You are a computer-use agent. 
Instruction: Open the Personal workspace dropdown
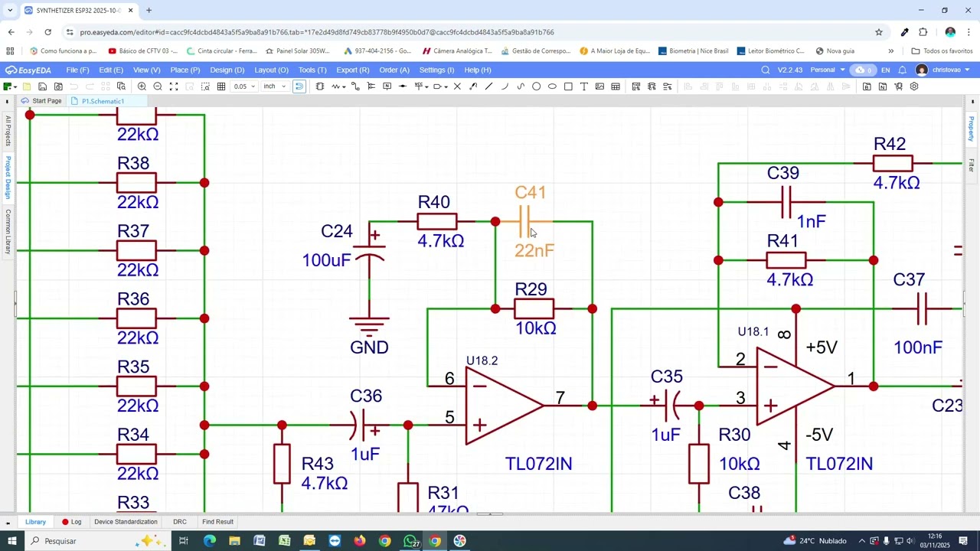click(828, 70)
